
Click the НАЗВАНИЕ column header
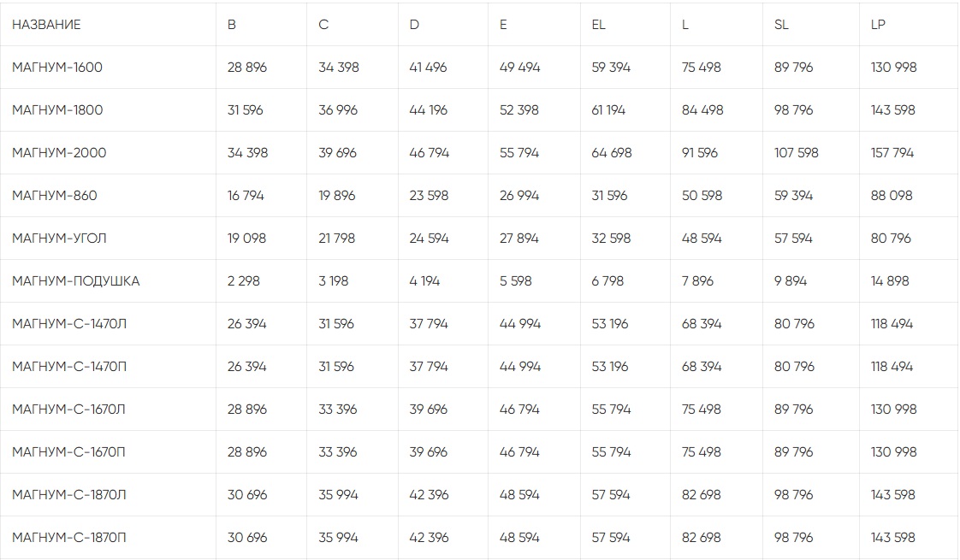46,25
